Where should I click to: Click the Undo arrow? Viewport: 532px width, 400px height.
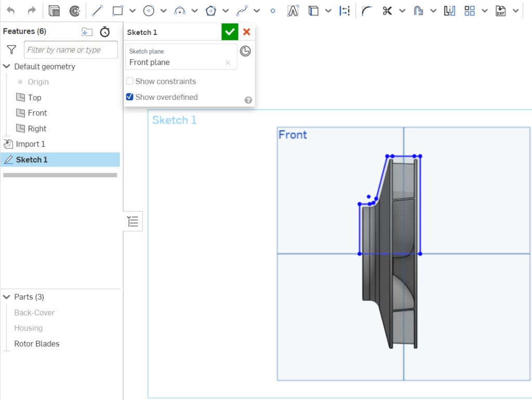click(x=11, y=10)
